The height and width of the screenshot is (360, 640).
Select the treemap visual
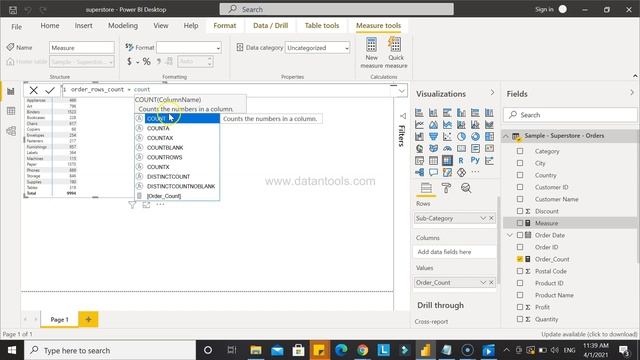(489, 136)
